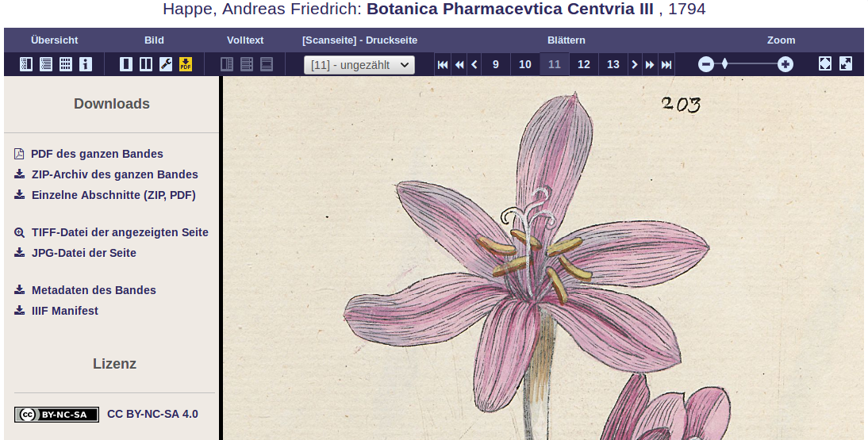This screenshot has width=868, height=440.
Task: Click the yellow PDF download icon
Action: [186, 64]
